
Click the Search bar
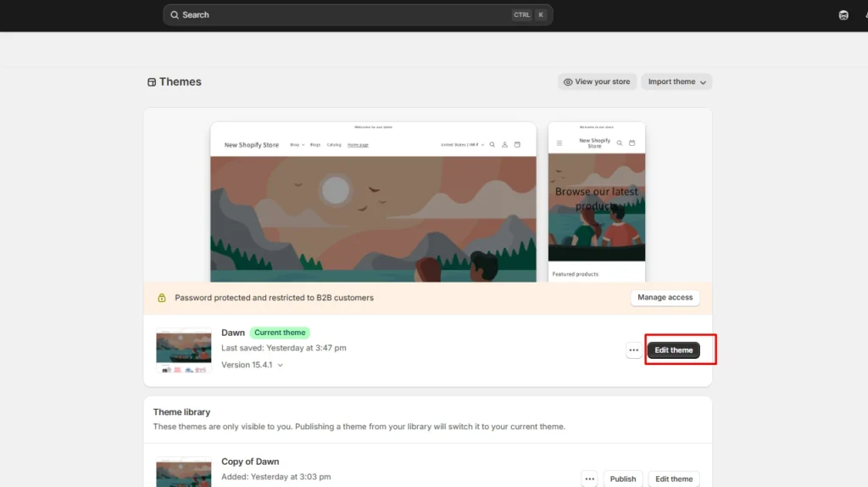(358, 15)
